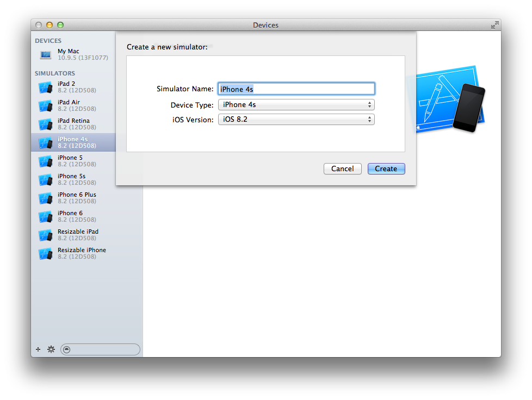
Task: Click the "Device Type:" label
Action: pyautogui.click(x=192, y=105)
